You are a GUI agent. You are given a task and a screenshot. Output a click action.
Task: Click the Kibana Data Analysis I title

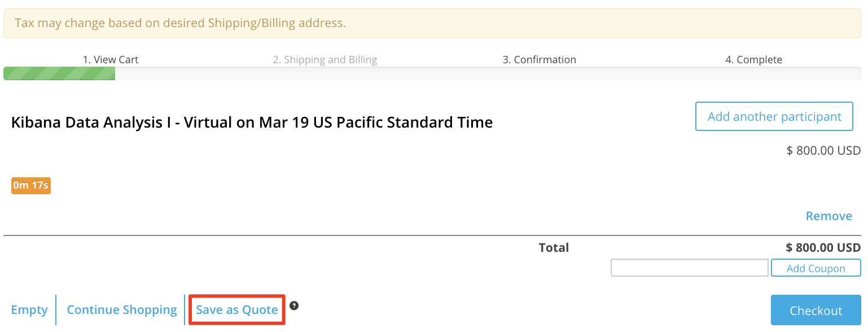252,122
